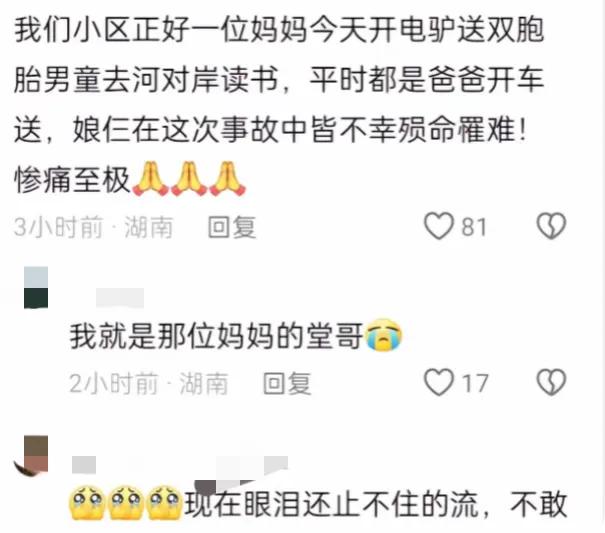605x533 pixels.
Task: Select the comment text 现在眼泪还止不住的流
Action: [332, 505]
